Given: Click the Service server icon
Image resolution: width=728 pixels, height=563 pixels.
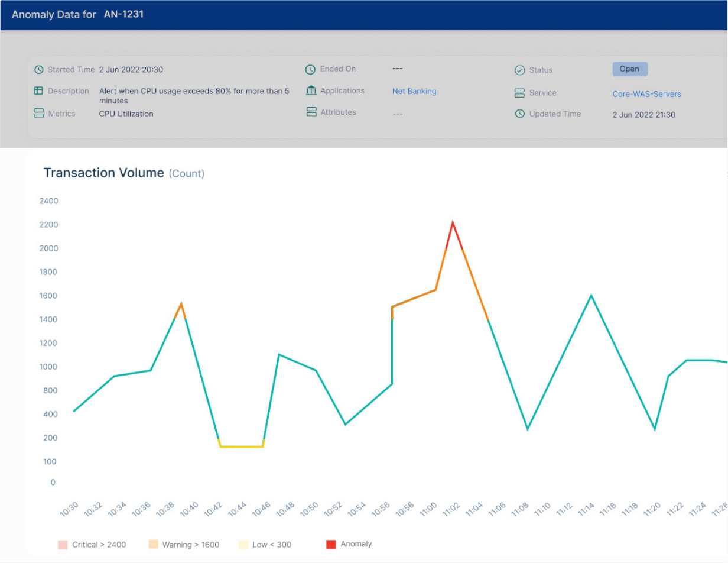Looking at the screenshot, I should pyautogui.click(x=520, y=93).
